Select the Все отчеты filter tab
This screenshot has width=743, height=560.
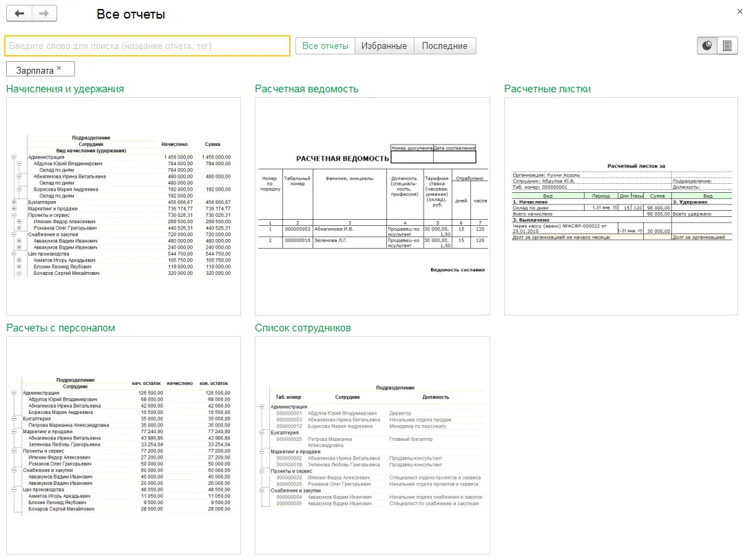coord(325,46)
